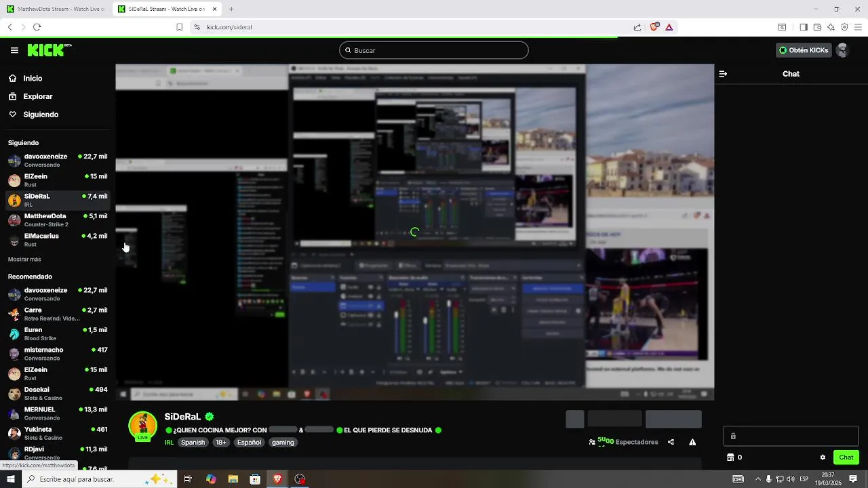Open ElMacarius channel in sidebar
Viewport: 868px width, 488px height.
58,240
